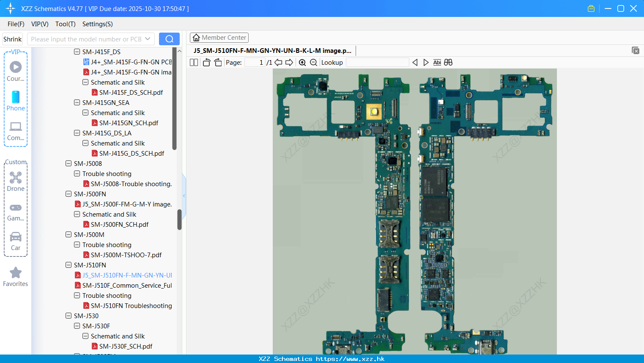Open SM-J510FN Troubleshooting file
Screen dimensions: 644x363
coord(127,305)
